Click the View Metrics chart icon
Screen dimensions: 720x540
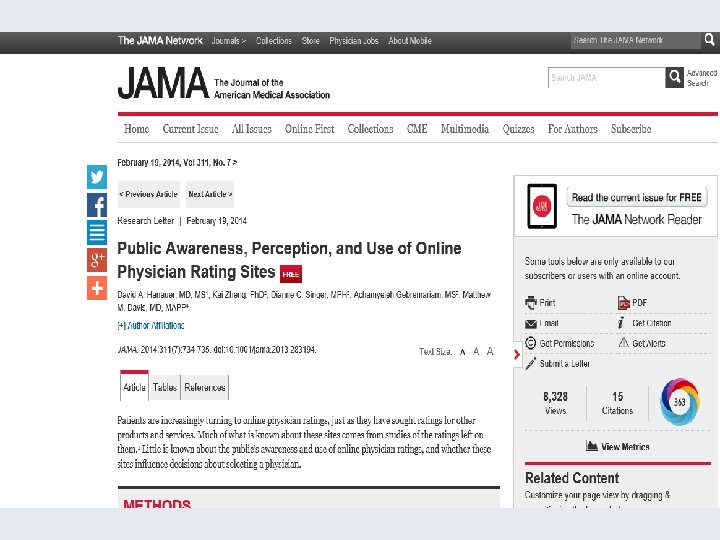[x=592, y=446]
